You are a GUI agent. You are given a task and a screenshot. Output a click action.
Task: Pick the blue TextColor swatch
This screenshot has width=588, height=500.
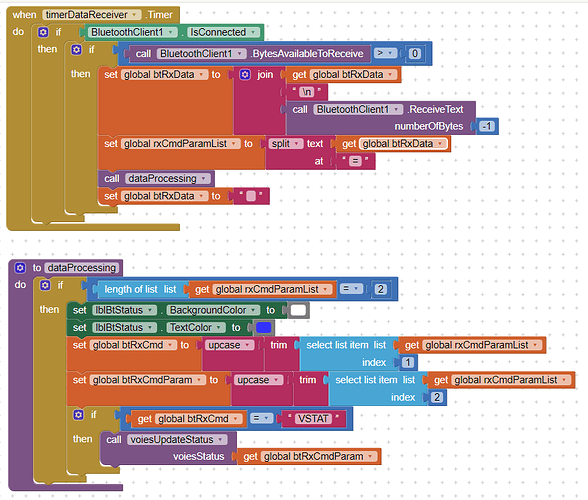click(264, 327)
